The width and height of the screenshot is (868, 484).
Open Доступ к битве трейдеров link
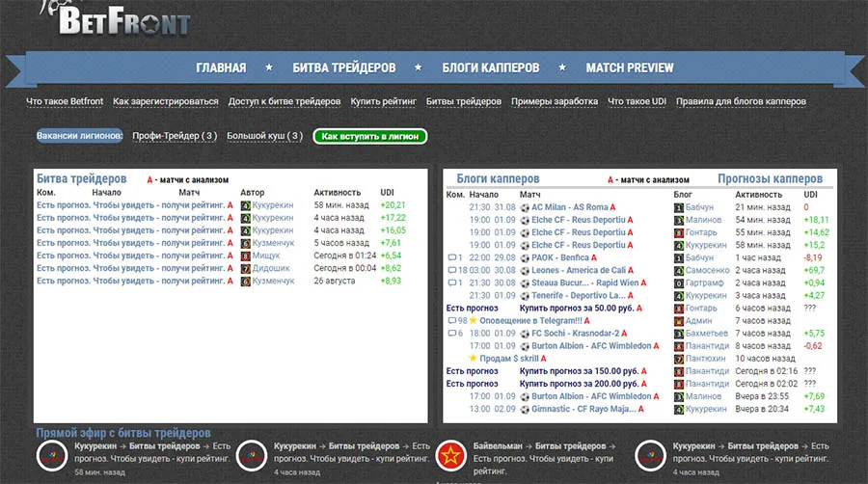(x=284, y=102)
